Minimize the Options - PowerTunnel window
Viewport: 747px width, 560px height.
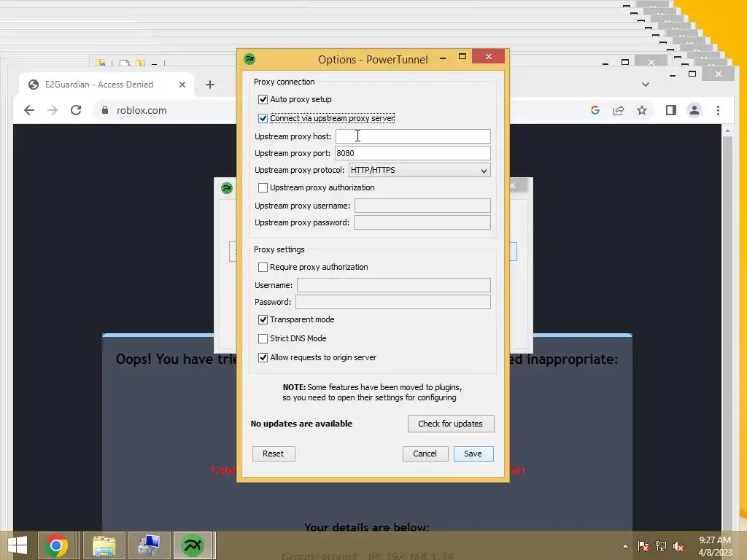[443, 57]
